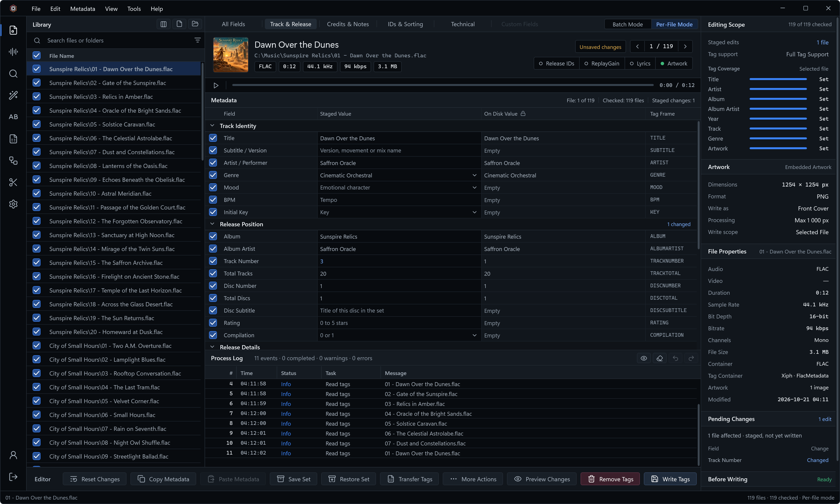This screenshot has height=504, width=840.
Task: Toggle the library column layout icon
Action: (x=163, y=24)
